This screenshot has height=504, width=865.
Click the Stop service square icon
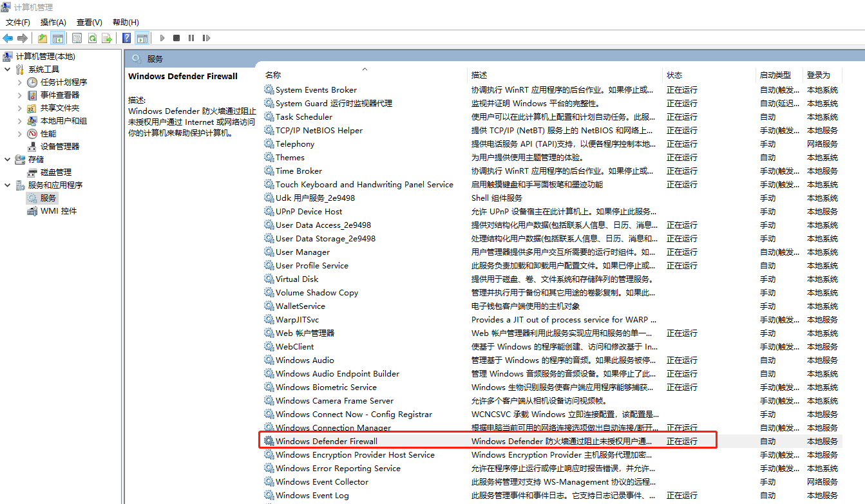click(x=176, y=38)
